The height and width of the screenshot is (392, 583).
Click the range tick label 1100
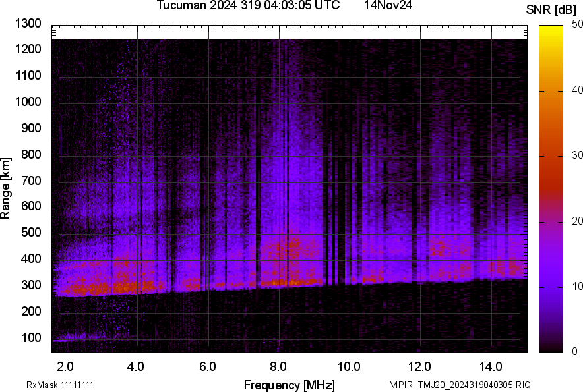pos(28,75)
